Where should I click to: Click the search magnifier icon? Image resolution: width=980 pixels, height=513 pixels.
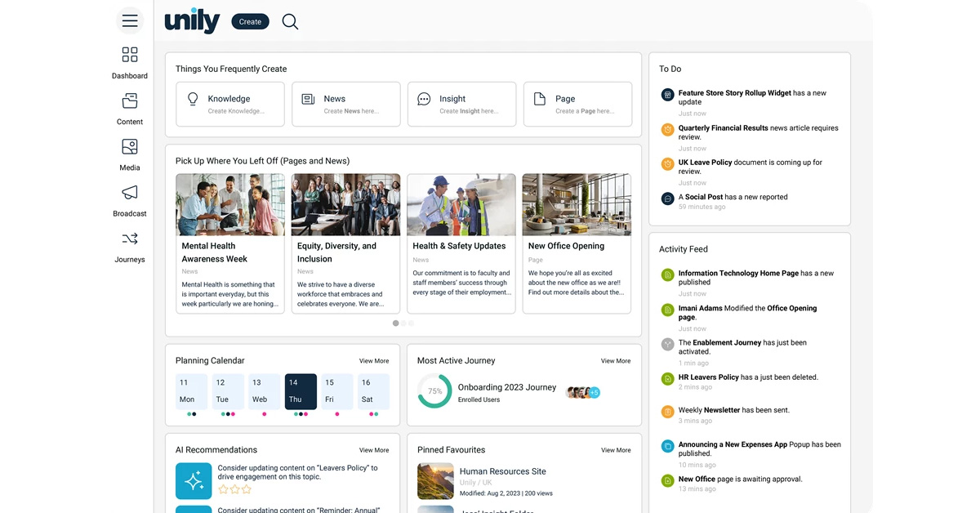290,22
